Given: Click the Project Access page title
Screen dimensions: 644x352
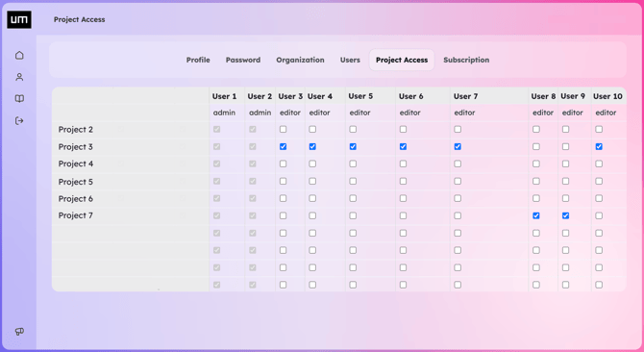Looking at the screenshot, I should pyautogui.click(x=79, y=19).
